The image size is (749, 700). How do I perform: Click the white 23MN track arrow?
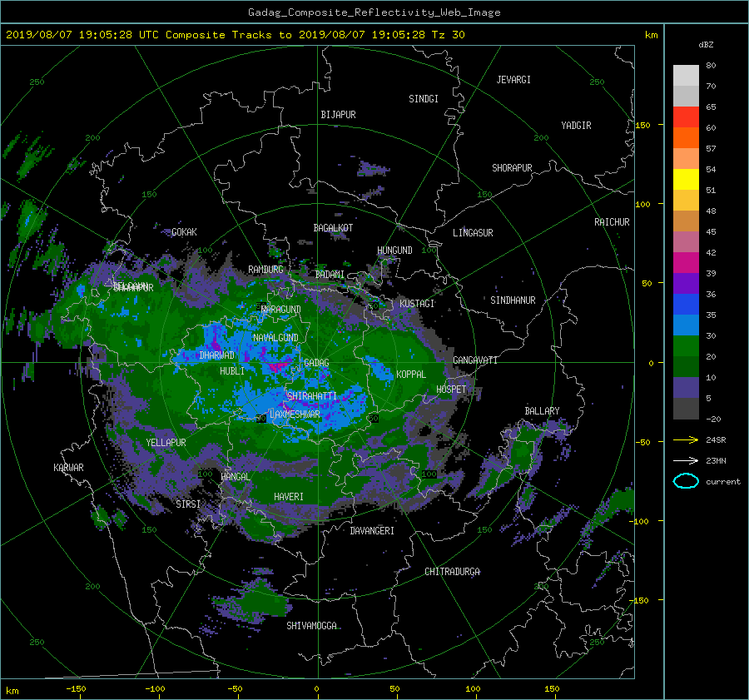[686, 460]
